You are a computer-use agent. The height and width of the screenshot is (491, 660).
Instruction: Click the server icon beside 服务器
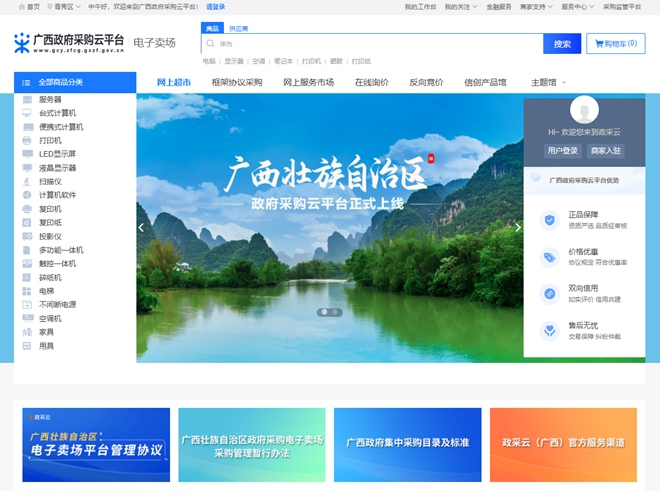tap(27, 100)
